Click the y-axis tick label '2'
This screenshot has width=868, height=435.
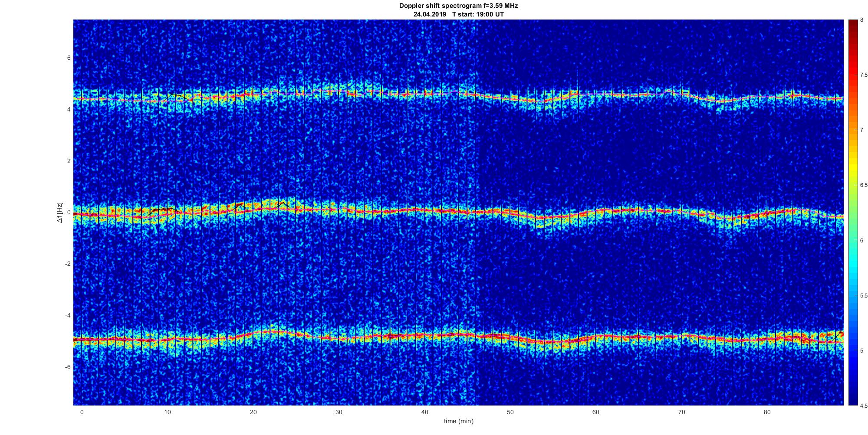click(x=69, y=161)
